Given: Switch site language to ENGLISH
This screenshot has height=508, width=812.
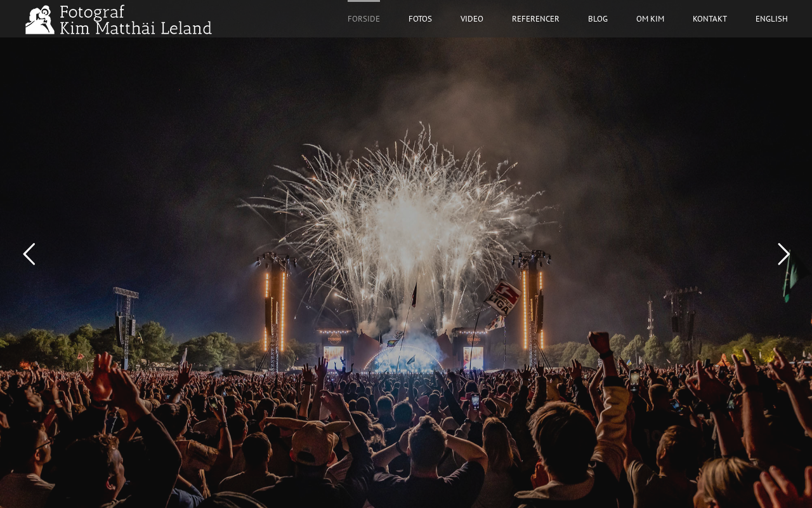Looking at the screenshot, I should (x=771, y=19).
